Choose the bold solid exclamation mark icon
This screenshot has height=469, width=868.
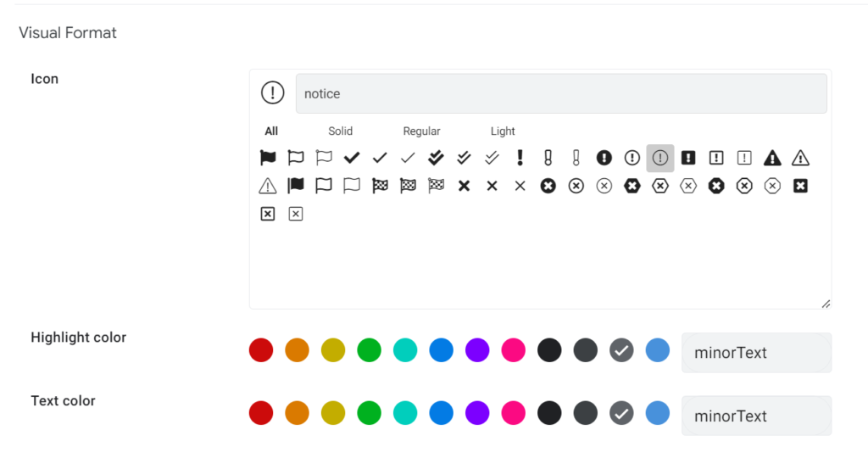pyautogui.click(x=520, y=158)
